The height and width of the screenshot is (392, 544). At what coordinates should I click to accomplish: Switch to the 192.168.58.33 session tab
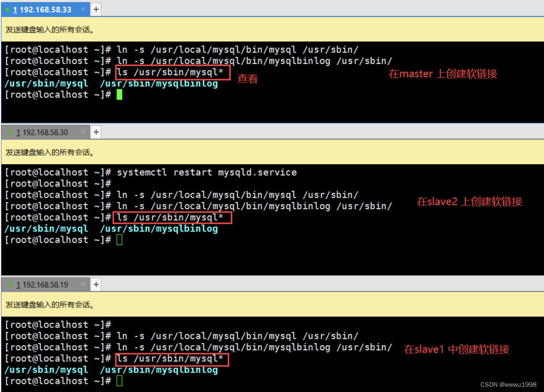[x=45, y=9]
